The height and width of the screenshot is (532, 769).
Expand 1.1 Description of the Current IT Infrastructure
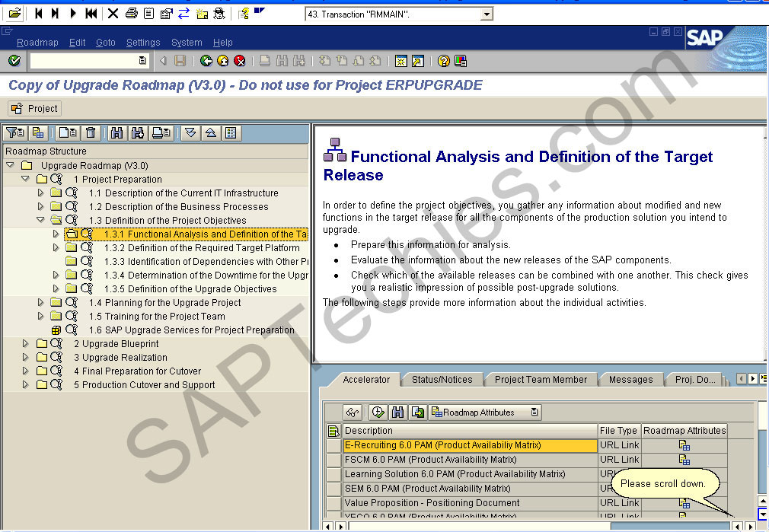(40, 193)
